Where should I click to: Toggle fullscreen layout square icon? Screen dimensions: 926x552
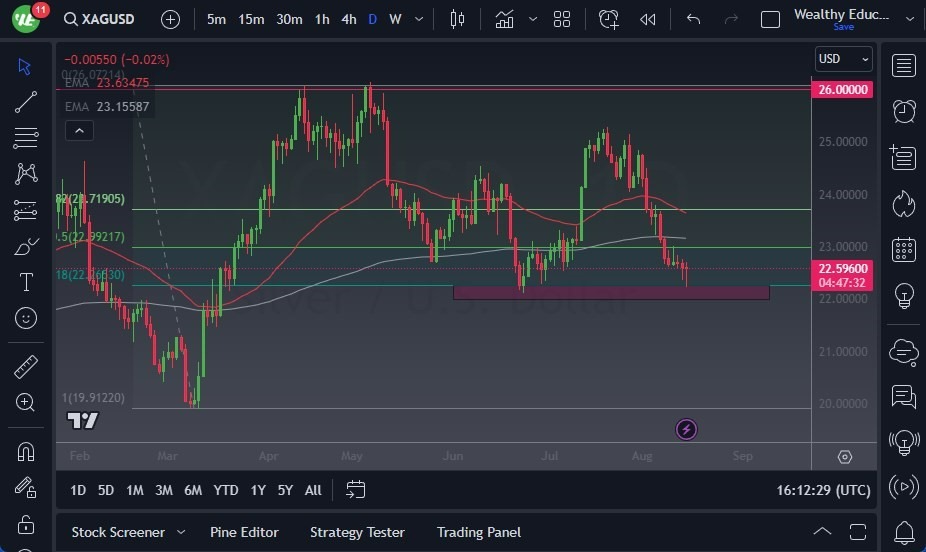click(770, 19)
